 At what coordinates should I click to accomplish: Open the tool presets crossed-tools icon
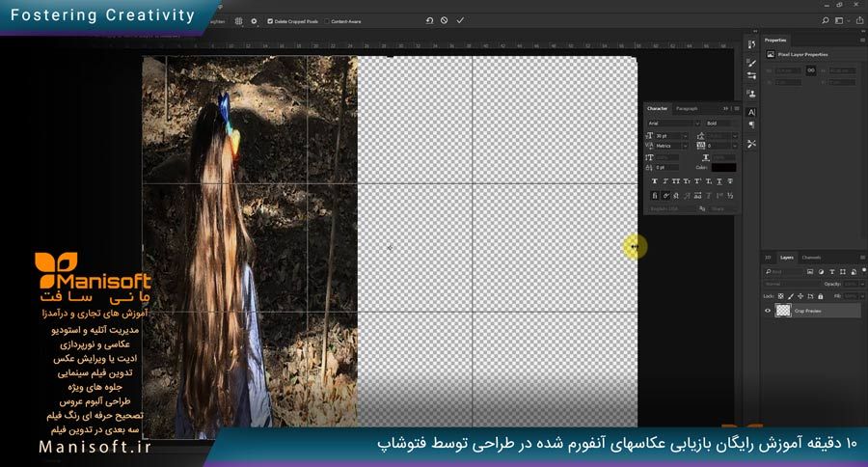(x=751, y=144)
